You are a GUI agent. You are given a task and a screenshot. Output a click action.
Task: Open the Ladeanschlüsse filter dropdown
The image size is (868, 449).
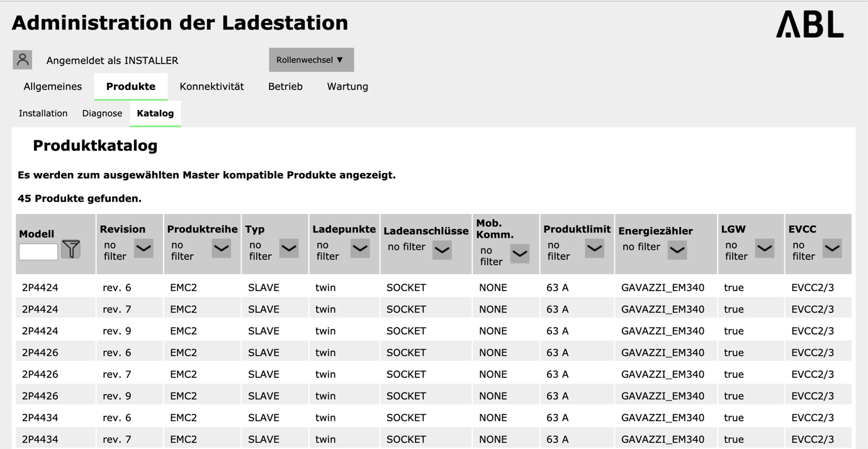(442, 250)
